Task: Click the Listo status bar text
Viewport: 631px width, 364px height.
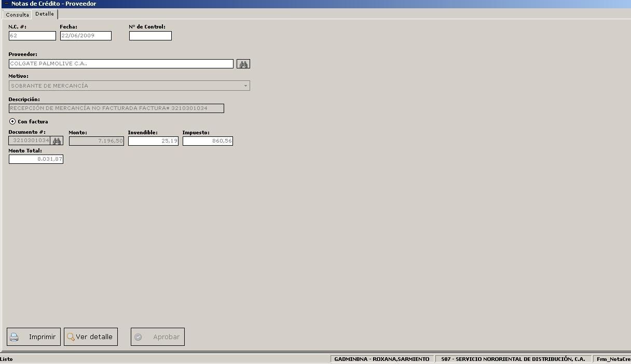Action: [7, 359]
